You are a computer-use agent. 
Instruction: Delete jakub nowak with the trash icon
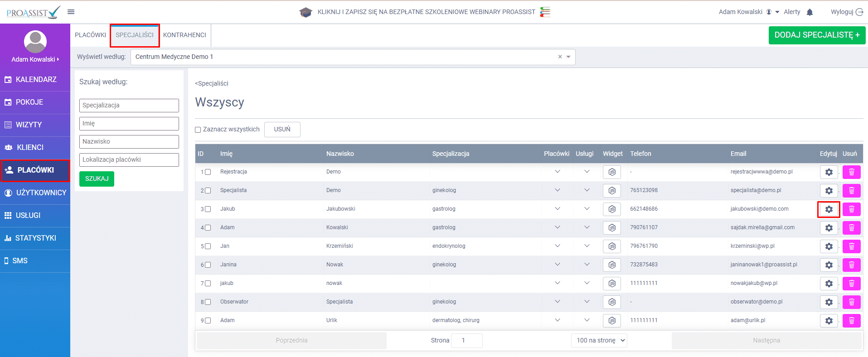click(x=852, y=284)
